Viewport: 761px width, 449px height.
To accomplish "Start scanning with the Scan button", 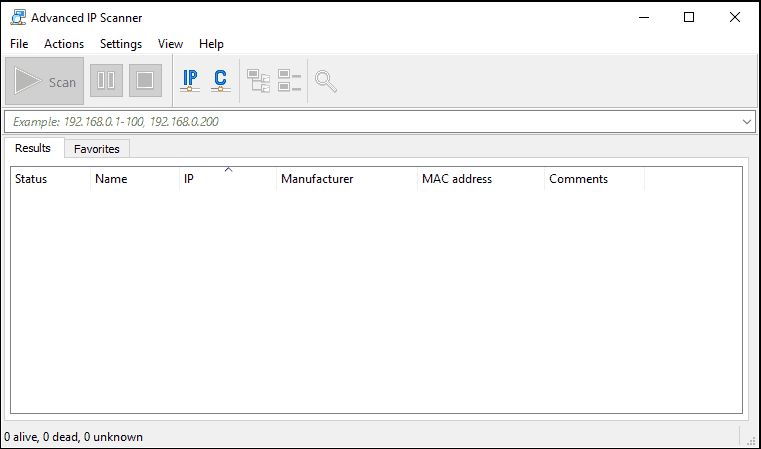I will 45,82.
